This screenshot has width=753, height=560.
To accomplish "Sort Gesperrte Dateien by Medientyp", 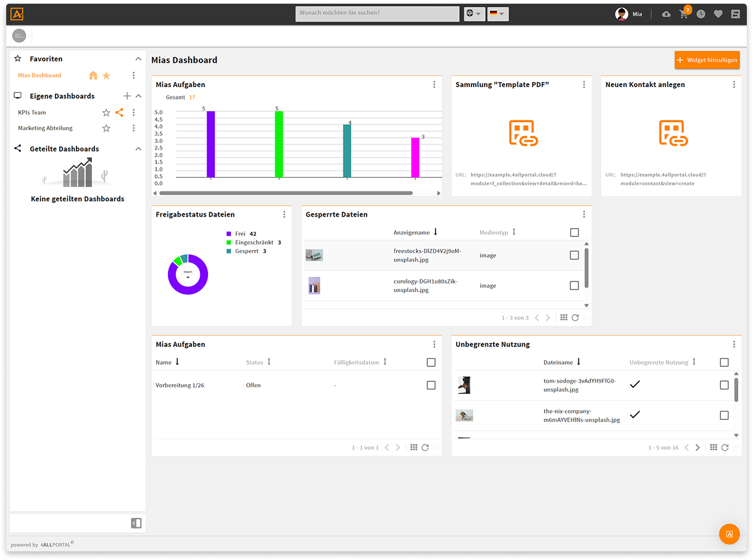I will 497,232.
